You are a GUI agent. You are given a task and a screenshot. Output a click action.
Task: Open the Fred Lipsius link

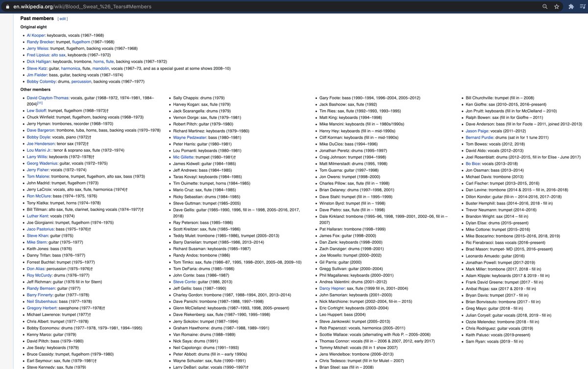(38, 55)
